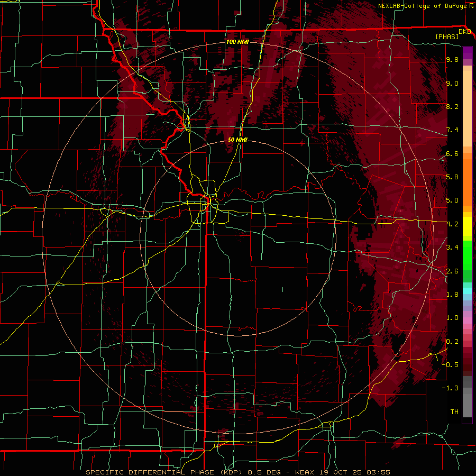The width and height of the screenshot is (476, 476).
Task: Click the [PHAS] legend unit label
Action: coord(447,37)
